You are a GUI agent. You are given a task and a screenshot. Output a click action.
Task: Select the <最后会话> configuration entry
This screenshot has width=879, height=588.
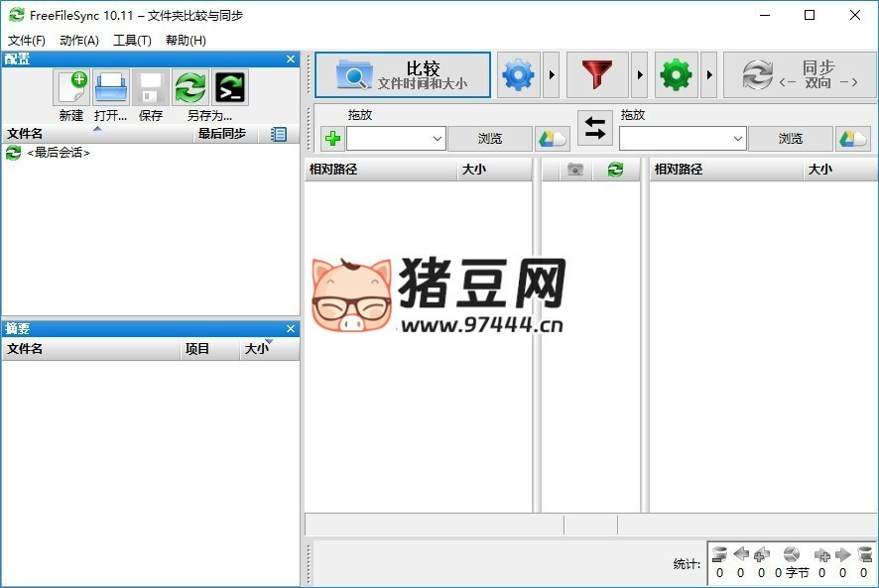(x=58, y=153)
